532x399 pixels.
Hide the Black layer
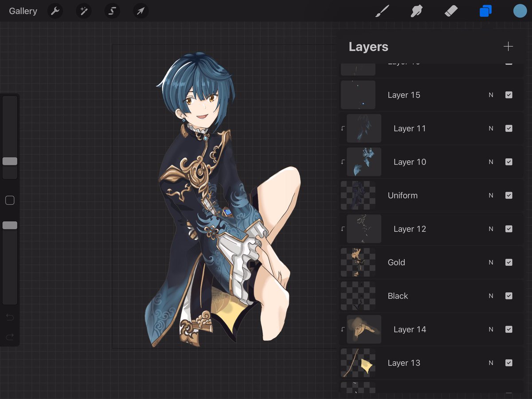(509, 296)
